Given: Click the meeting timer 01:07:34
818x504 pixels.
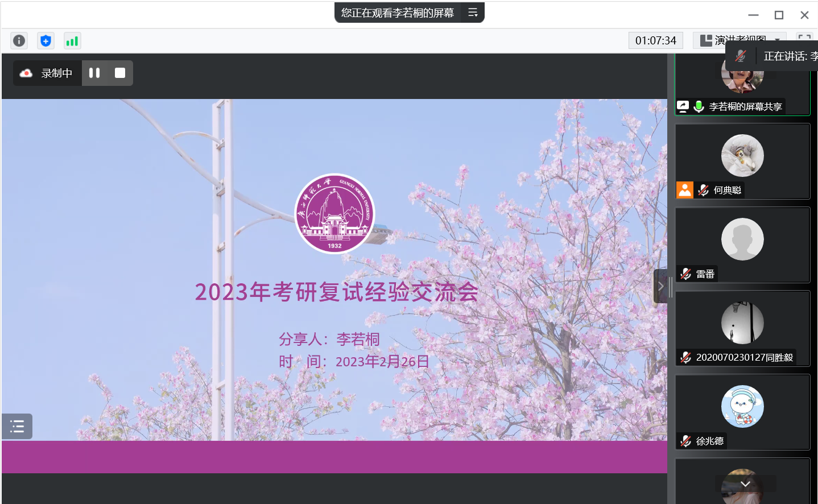Looking at the screenshot, I should coord(655,40).
